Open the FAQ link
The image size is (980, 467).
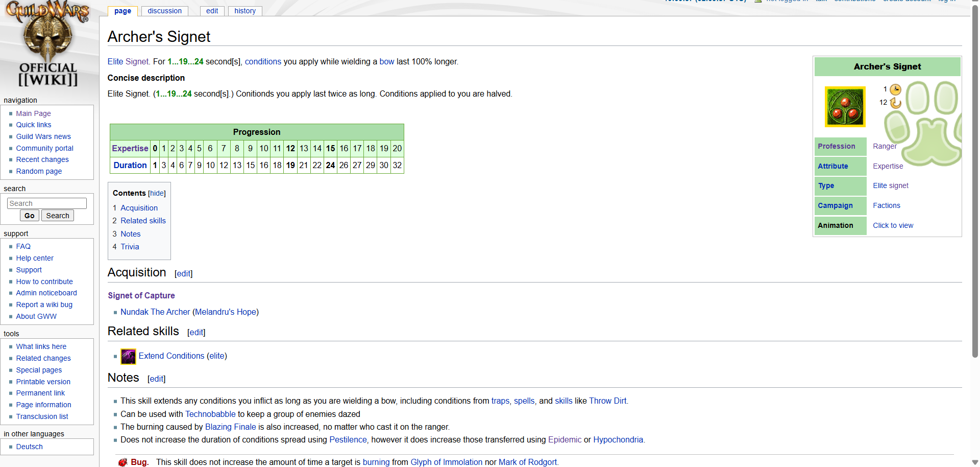click(23, 246)
